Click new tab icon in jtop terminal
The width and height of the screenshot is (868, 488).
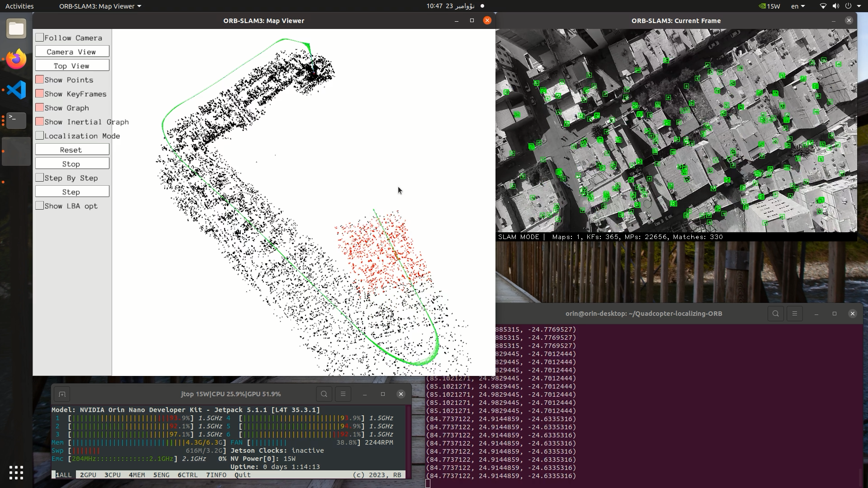(x=62, y=394)
